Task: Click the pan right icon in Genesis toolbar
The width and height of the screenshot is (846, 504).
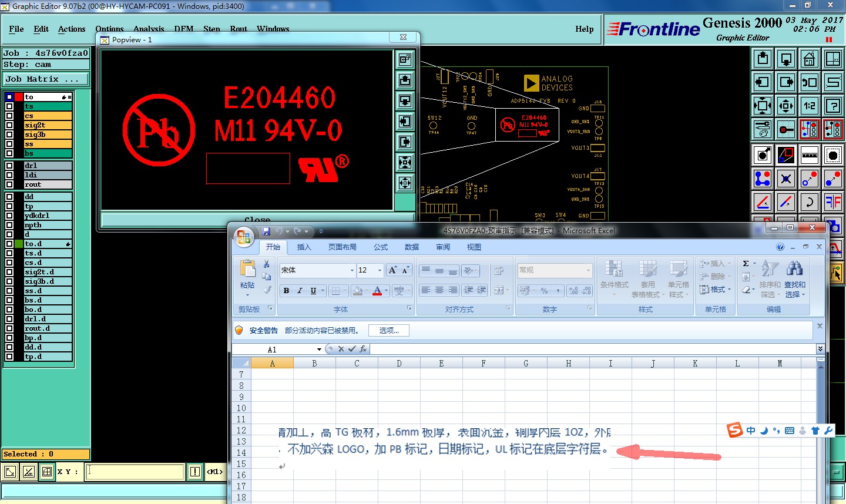Action: [786, 82]
